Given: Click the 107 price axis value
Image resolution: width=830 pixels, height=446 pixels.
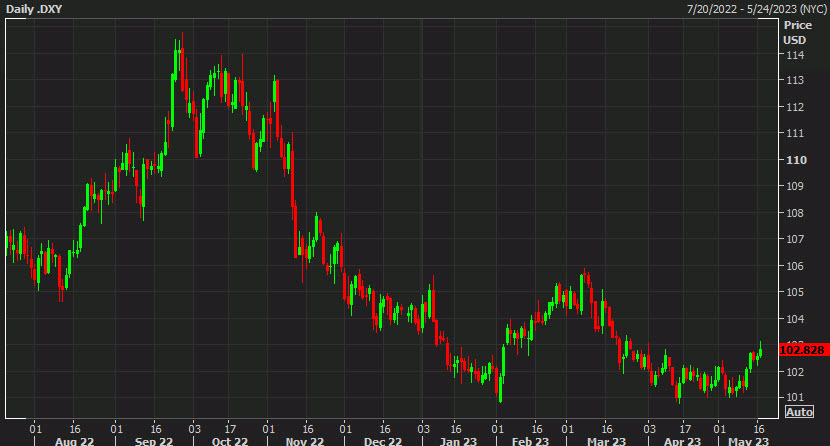Looking at the screenshot, I should (795, 239).
